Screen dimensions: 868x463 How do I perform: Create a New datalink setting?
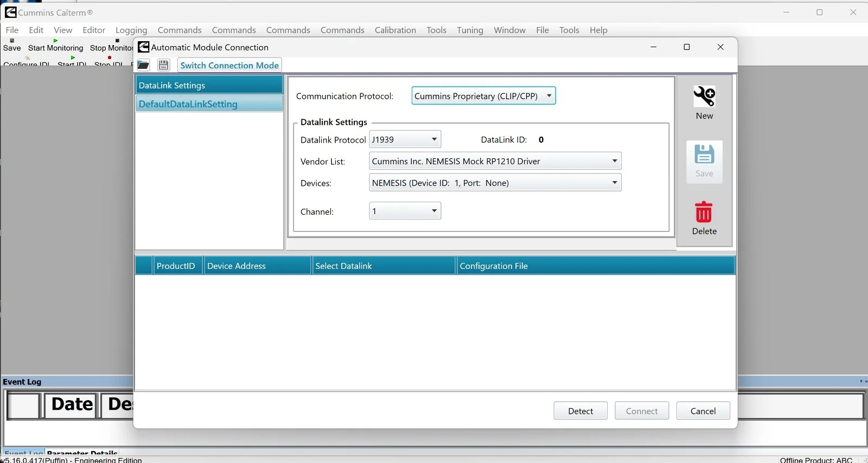704,103
